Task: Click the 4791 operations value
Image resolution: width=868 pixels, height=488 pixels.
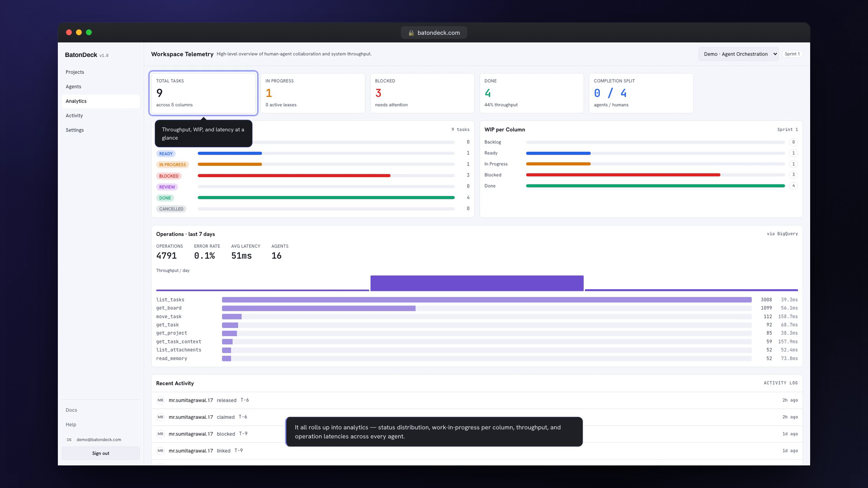Action: (166, 256)
